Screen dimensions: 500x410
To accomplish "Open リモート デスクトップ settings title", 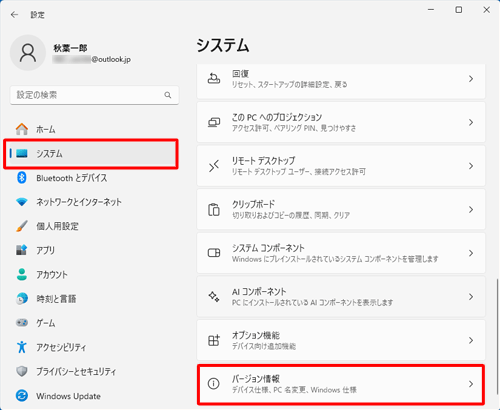I will 264,161.
